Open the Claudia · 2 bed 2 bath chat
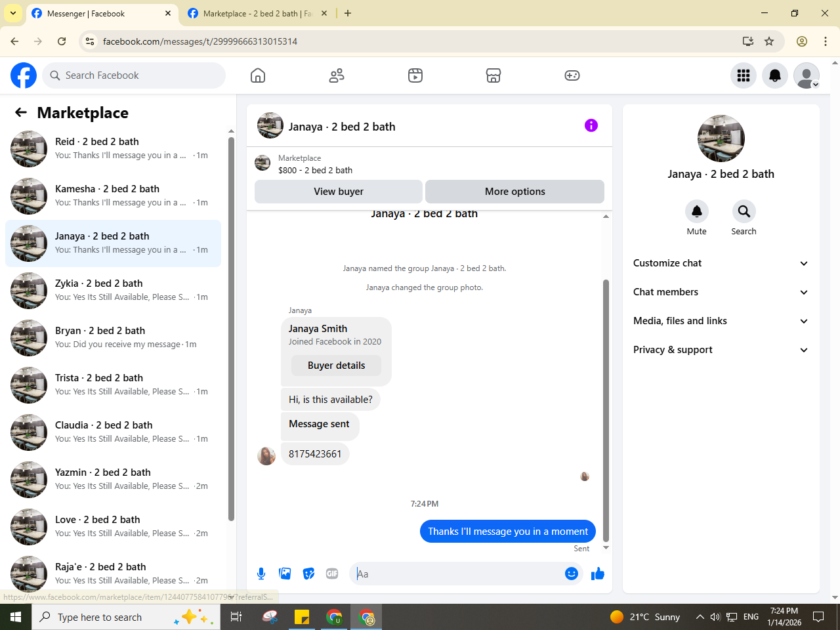This screenshot has width=840, height=630. (x=113, y=432)
